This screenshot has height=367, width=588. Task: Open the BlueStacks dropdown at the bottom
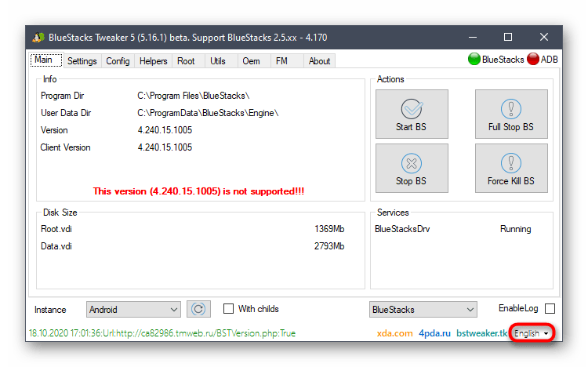point(423,310)
